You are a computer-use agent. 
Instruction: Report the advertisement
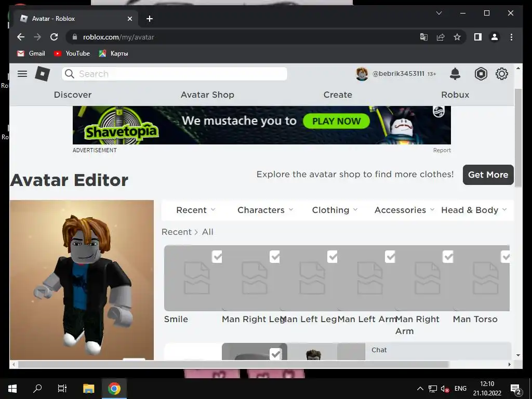(x=442, y=150)
